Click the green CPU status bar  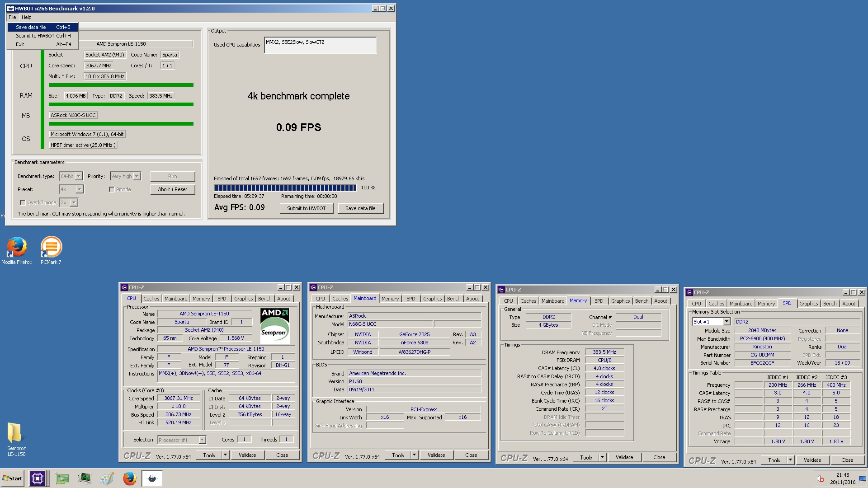(121, 85)
